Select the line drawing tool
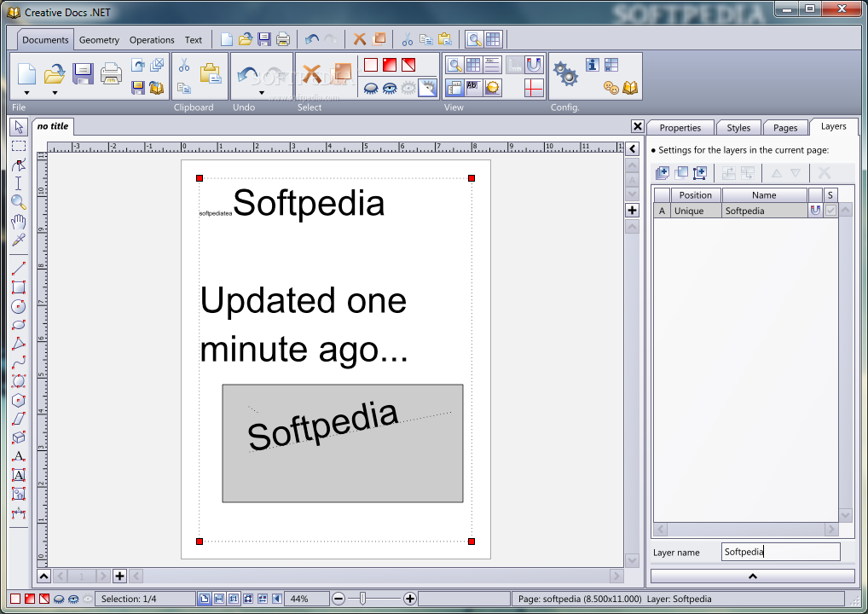The height and width of the screenshot is (614, 868). (19, 269)
